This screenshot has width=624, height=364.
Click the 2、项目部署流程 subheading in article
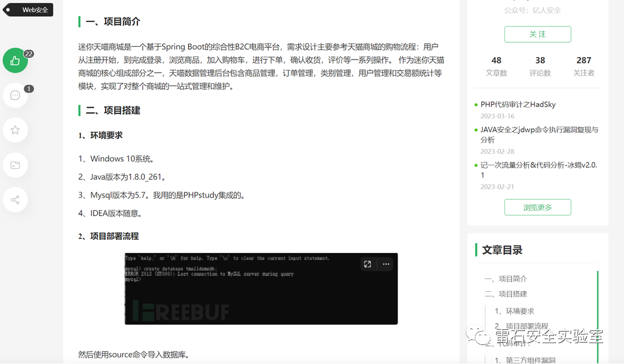(x=108, y=236)
